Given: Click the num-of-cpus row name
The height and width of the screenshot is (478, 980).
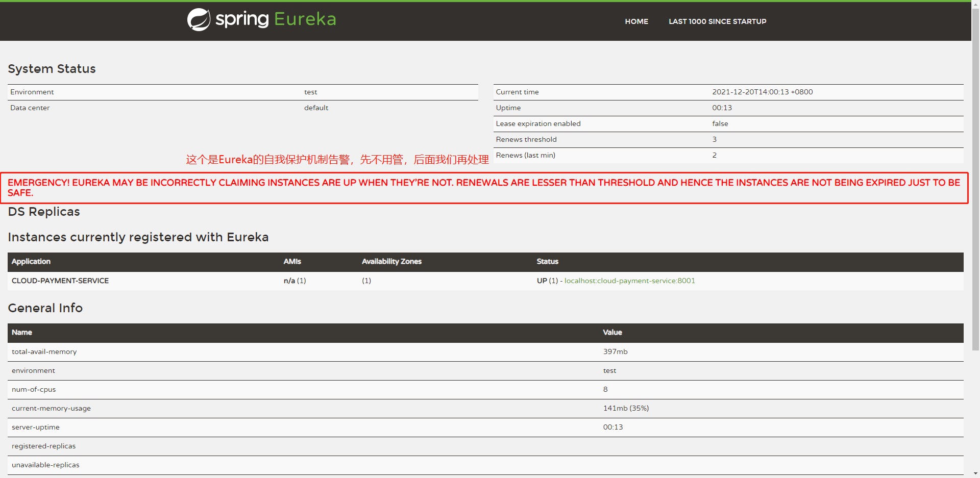Looking at the screenshot, I should (x=34, y=389).
